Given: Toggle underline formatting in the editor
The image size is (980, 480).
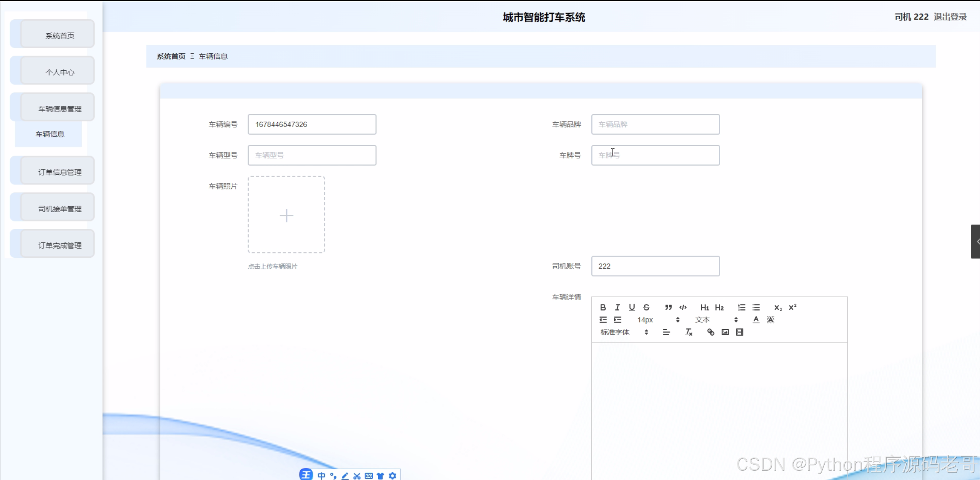Looking at the screenshot, I should click(631, 308).
